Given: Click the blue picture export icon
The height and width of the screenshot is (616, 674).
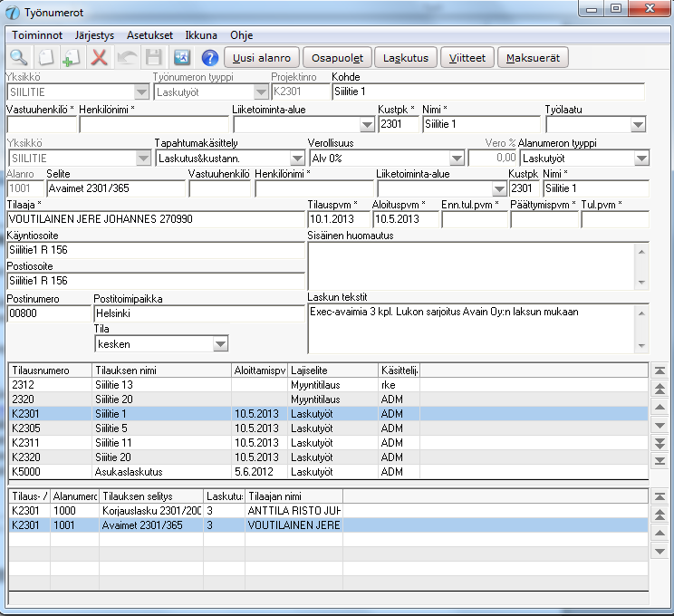Looking at the screenshot, I should coord(182,58).
